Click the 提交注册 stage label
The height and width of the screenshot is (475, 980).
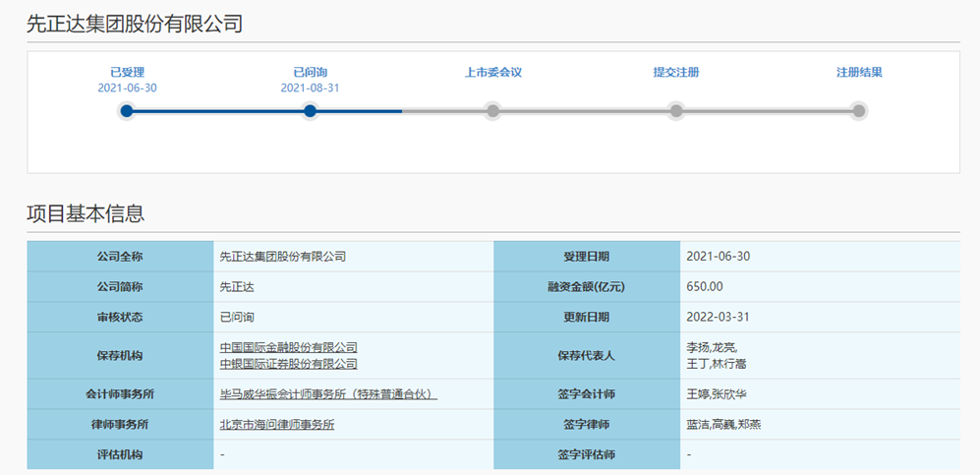(x=676, y=73)
